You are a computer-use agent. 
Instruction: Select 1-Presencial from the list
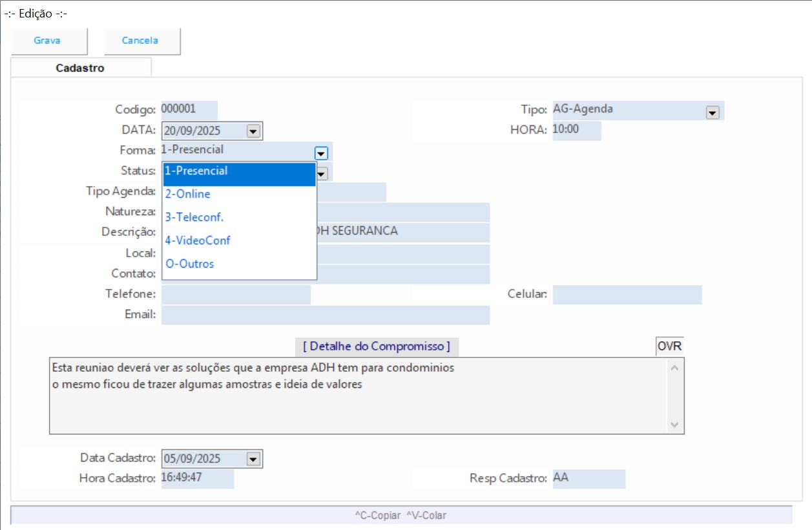pyautogui.click(x=238, y=172)
